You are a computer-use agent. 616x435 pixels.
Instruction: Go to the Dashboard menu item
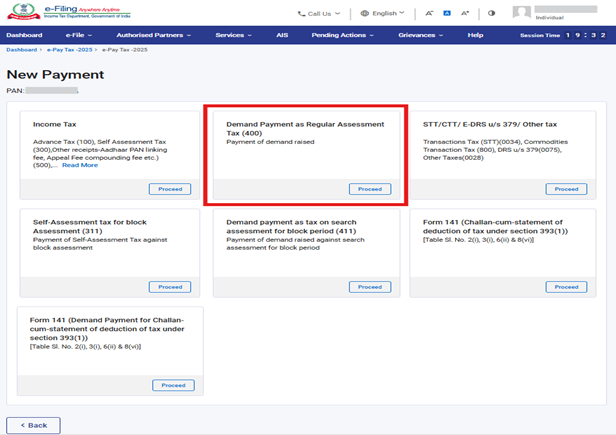pos(24,35)
